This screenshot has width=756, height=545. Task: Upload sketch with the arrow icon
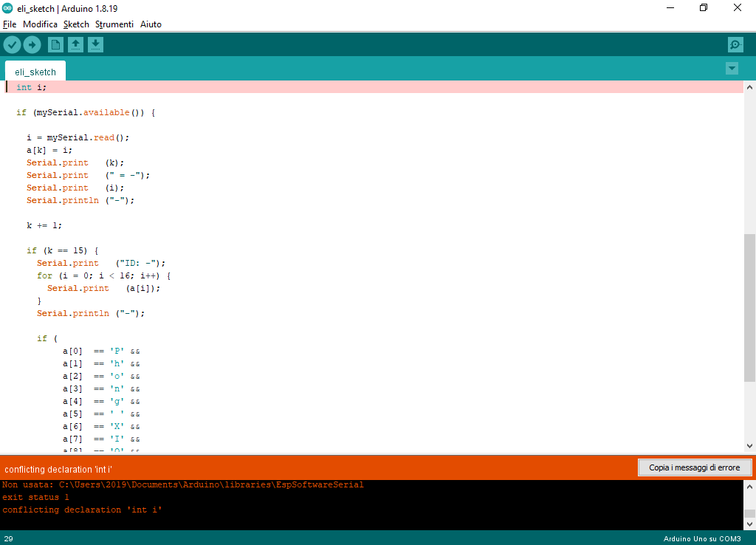[32, 45]
